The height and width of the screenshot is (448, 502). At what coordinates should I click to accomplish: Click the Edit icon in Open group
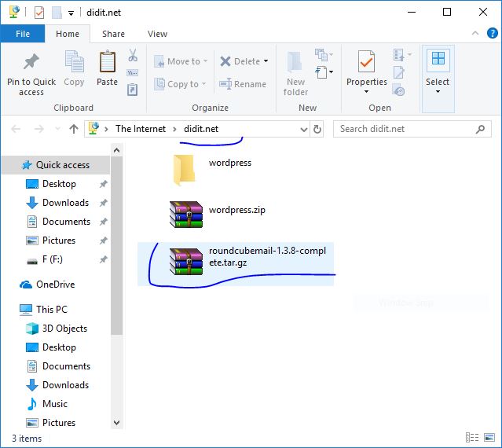click(x=399, y=72)
